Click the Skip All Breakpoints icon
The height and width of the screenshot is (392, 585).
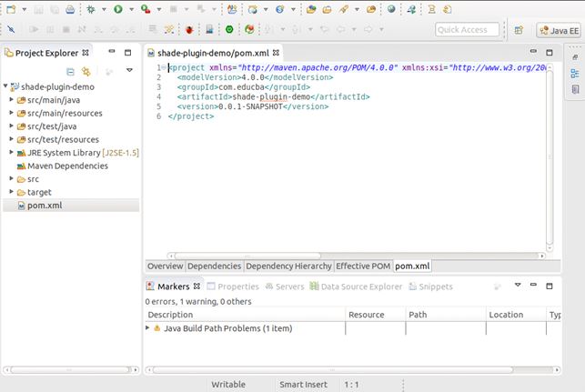tap(11, 29)
